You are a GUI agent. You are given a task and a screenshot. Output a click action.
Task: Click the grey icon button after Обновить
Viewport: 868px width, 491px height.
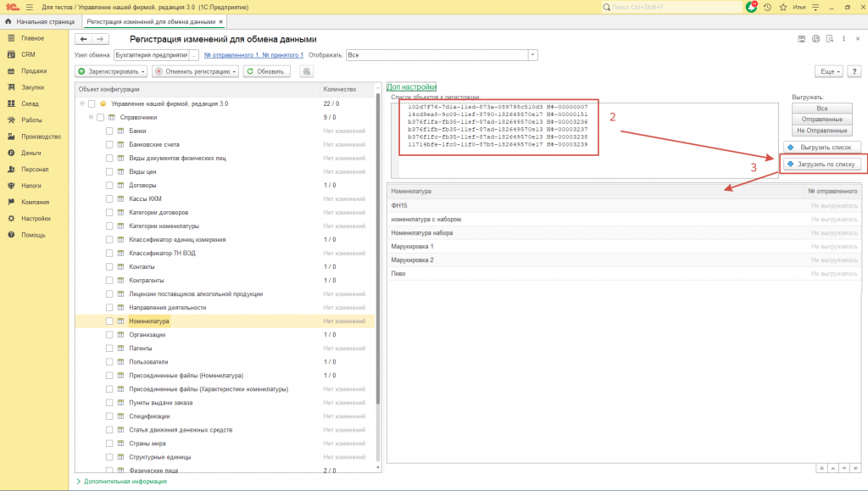pos(306,71)
